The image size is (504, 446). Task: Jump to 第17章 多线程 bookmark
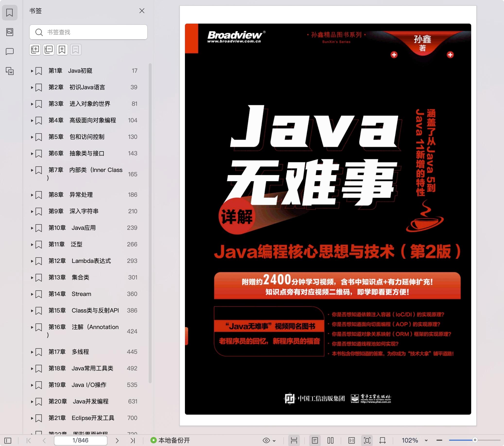69,352
